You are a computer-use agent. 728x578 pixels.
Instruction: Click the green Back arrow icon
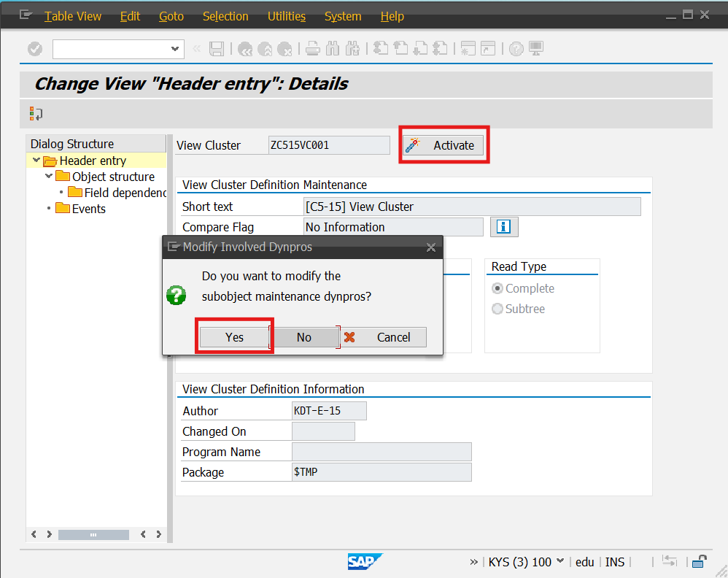pos(245,49)
